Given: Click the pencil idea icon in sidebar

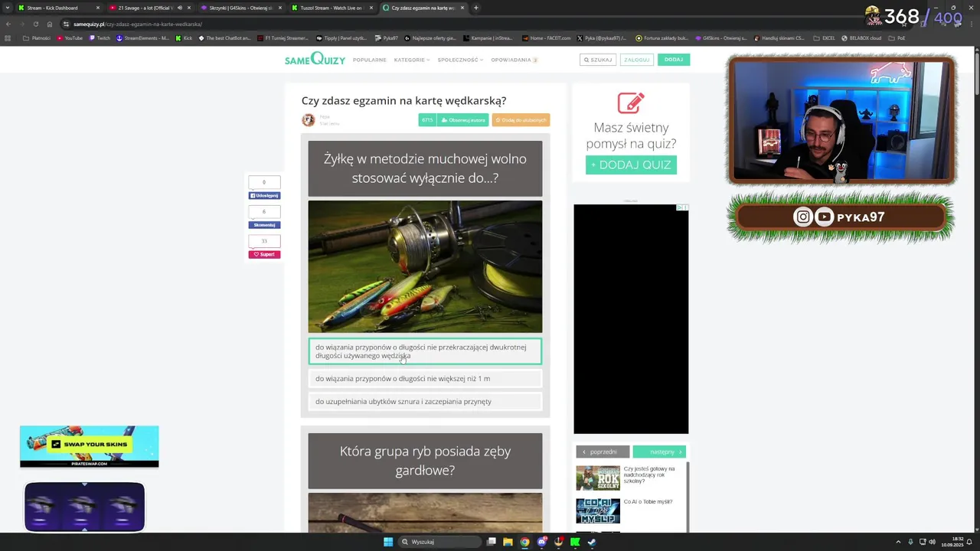Looking at the screenshot, I should (631, 103).
